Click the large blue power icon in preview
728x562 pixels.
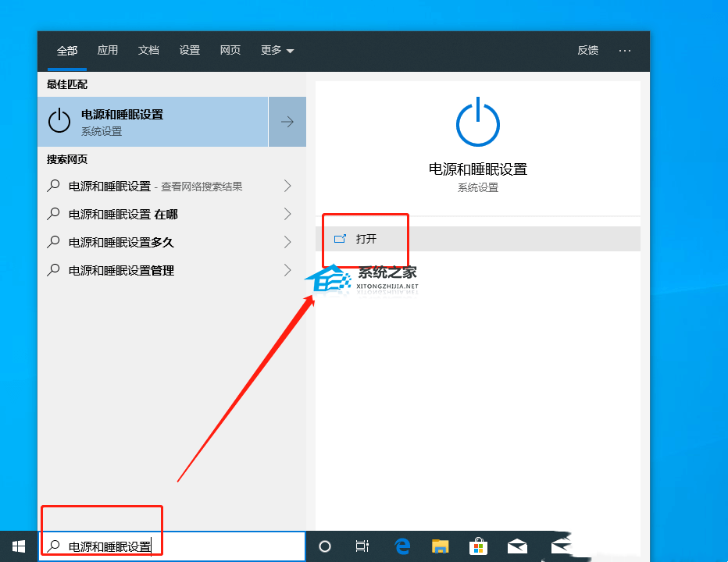coord(478,122)
